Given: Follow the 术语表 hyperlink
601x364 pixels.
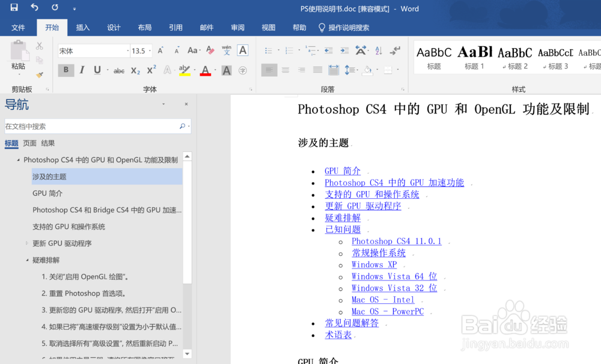Looking at the screenshot, I should pyautogui.click(x=338, y=335).
